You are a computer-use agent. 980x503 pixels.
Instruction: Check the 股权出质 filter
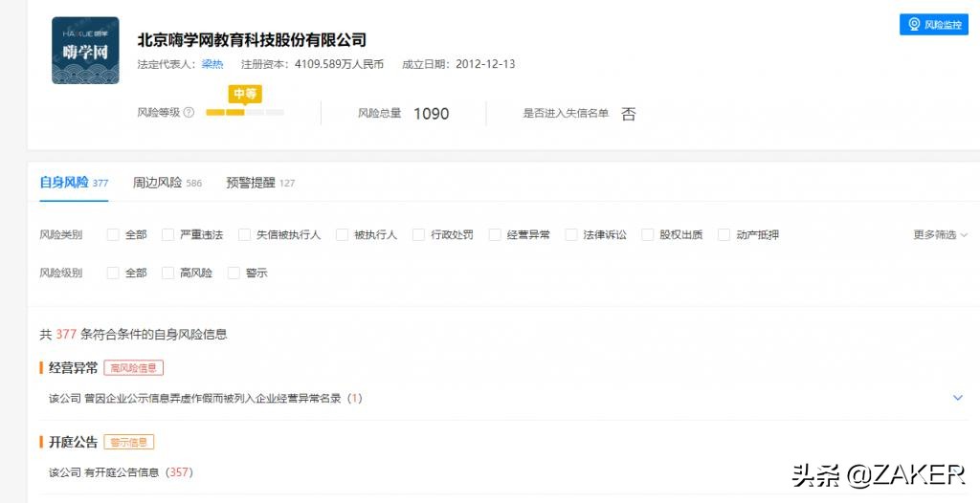[648, 235]
